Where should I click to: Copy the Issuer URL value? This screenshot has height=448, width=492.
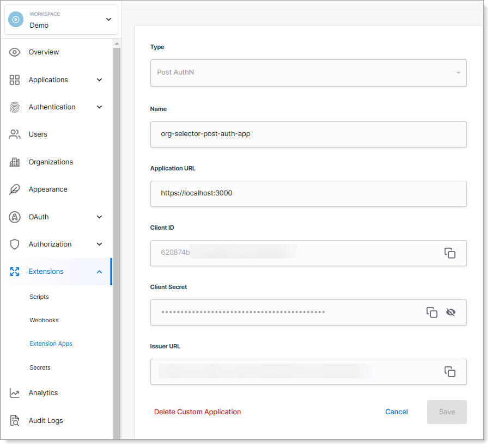tap(450, 372)
